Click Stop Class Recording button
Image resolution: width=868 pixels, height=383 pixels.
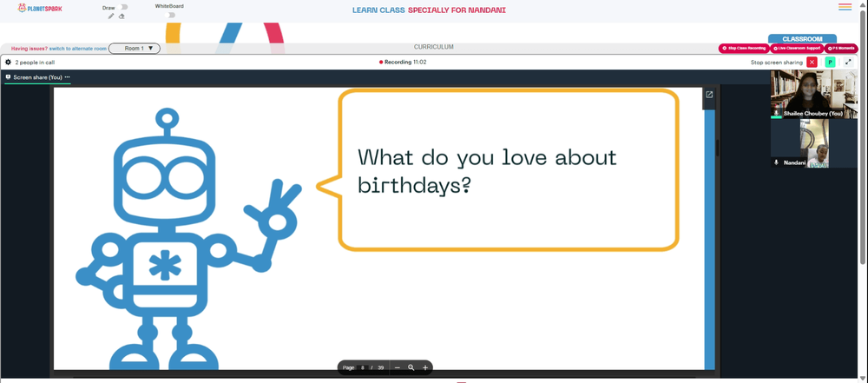point(744,49)
